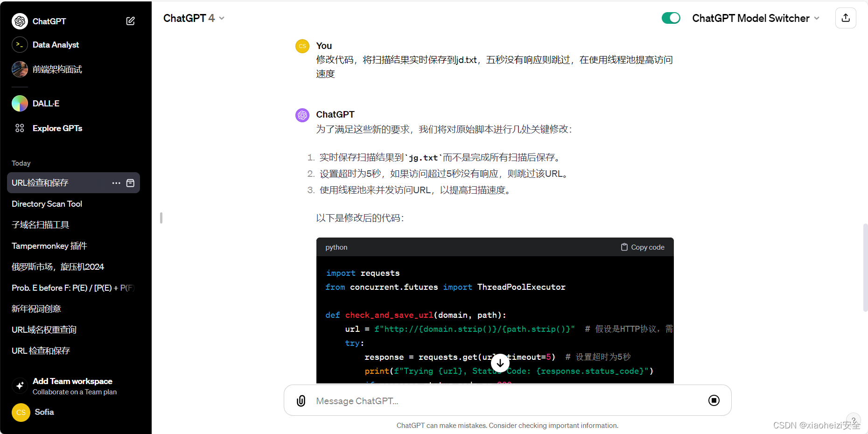
Task: Click the ChatGPT response avatar icon
Action: pos(302,115)
